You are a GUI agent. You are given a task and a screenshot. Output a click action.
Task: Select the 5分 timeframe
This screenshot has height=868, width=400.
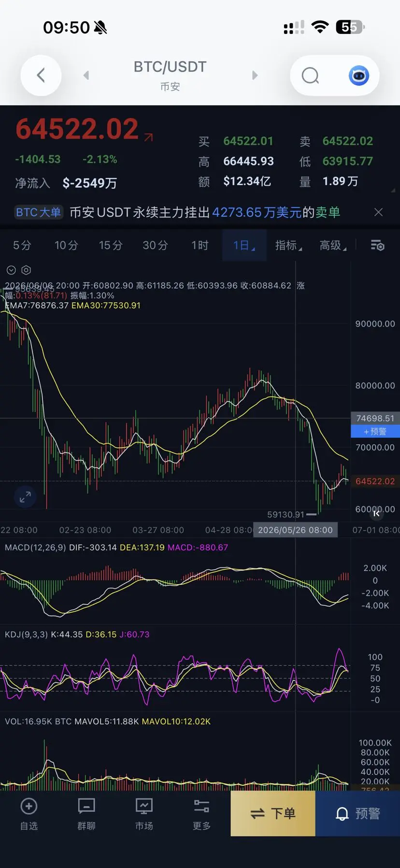click(22, 245)
